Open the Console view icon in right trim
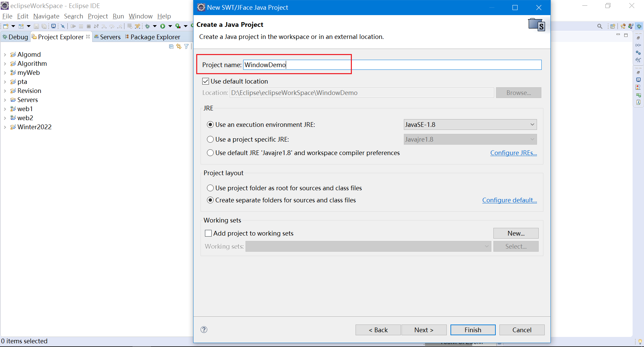This screenshot has width=644, height=347. [638, 80]
